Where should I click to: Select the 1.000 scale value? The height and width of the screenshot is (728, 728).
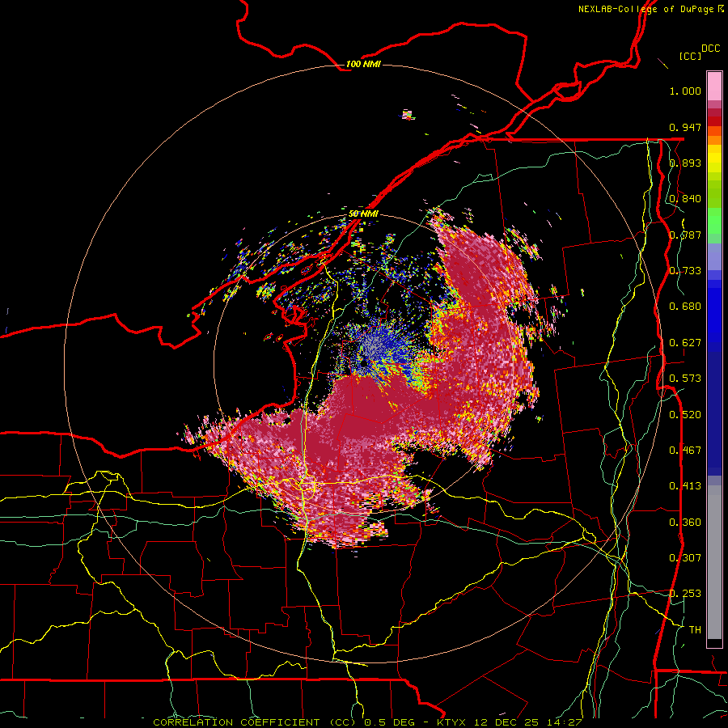(685, 91)
